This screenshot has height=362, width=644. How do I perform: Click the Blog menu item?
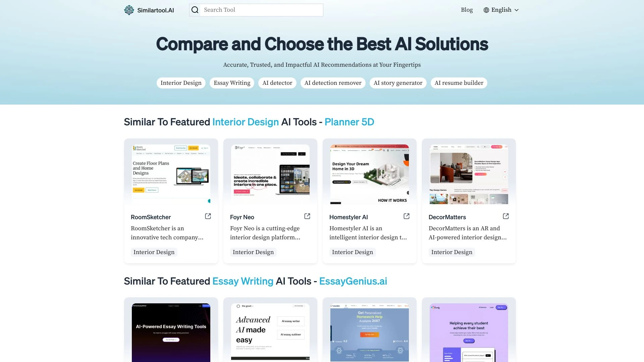(466, 10)
